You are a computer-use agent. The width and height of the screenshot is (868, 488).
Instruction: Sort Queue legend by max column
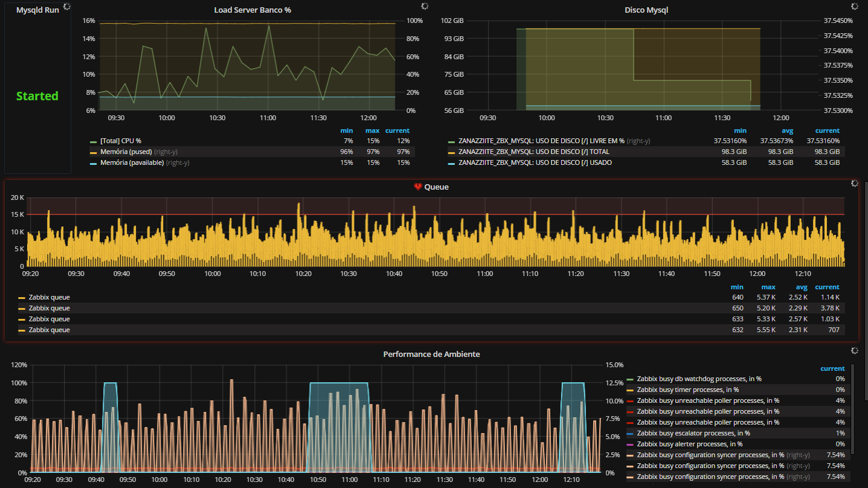(x=768, y=287)
